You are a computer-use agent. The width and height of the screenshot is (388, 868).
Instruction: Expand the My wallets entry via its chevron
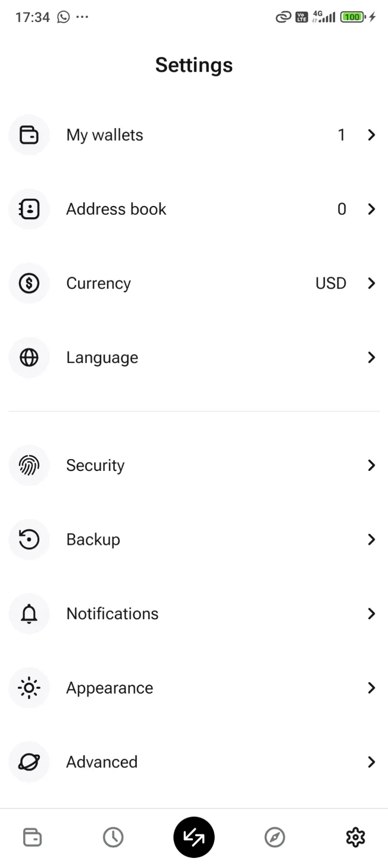point(371,135)
